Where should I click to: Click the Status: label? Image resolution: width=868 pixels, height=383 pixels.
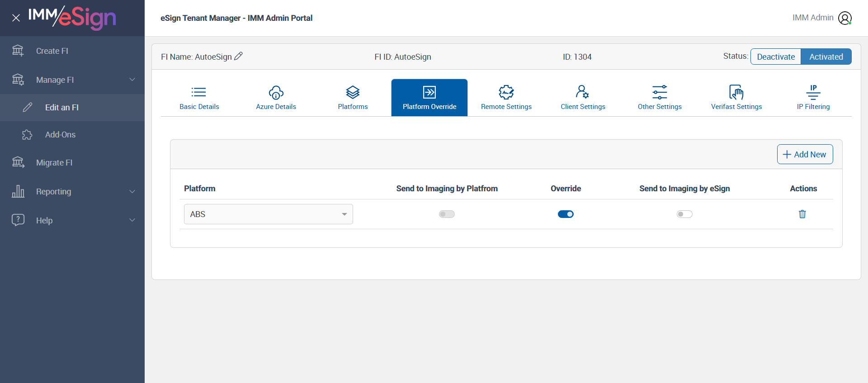[x=736, y=56]
